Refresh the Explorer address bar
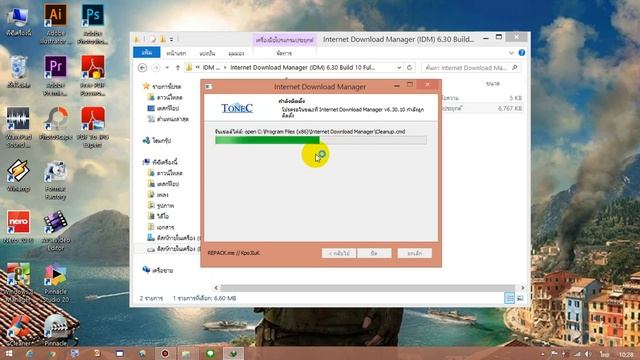640x360 pixels. tap(410, 68)
